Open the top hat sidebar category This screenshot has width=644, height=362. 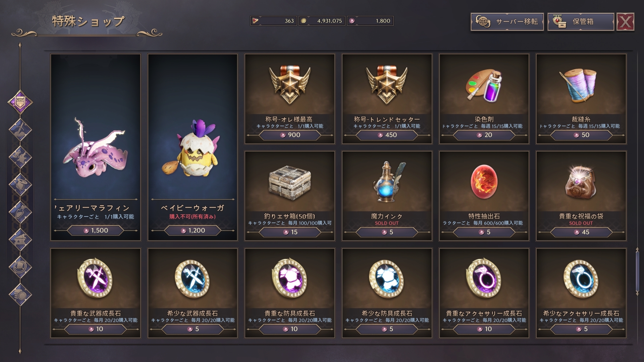coord(20,185)
